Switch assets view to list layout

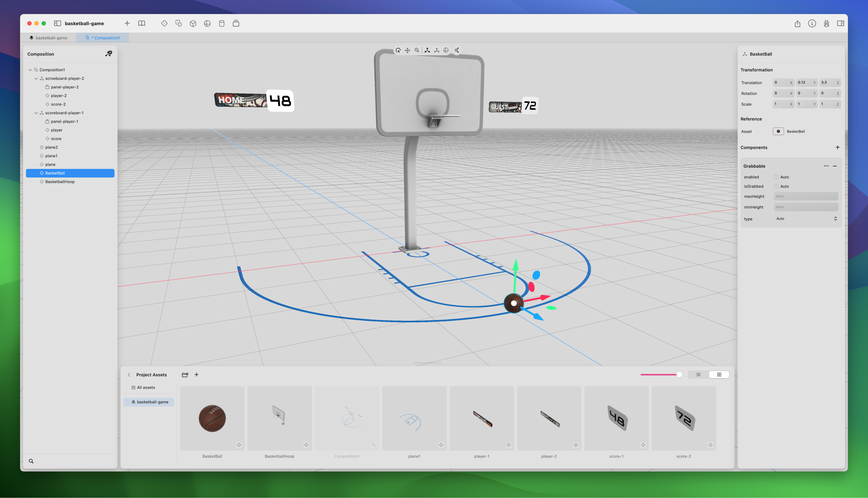point(698,375)
